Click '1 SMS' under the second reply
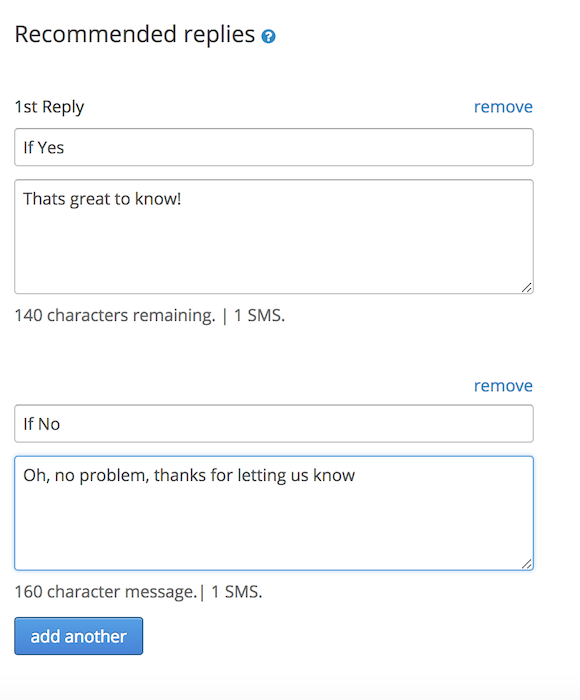 (x=236, y=592)
